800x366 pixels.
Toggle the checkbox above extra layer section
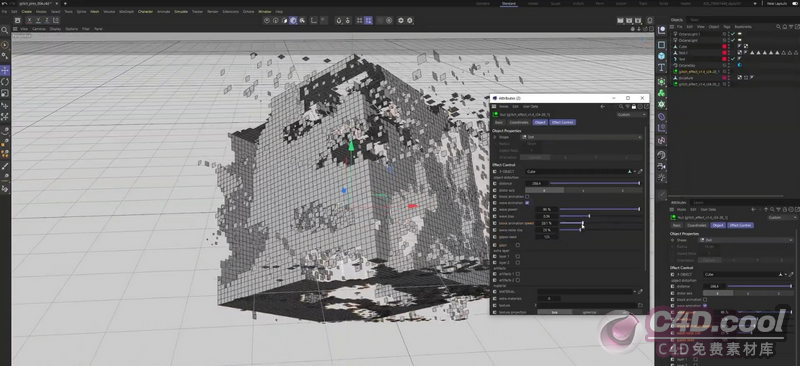pyautogui.click(x=517, y=245)
